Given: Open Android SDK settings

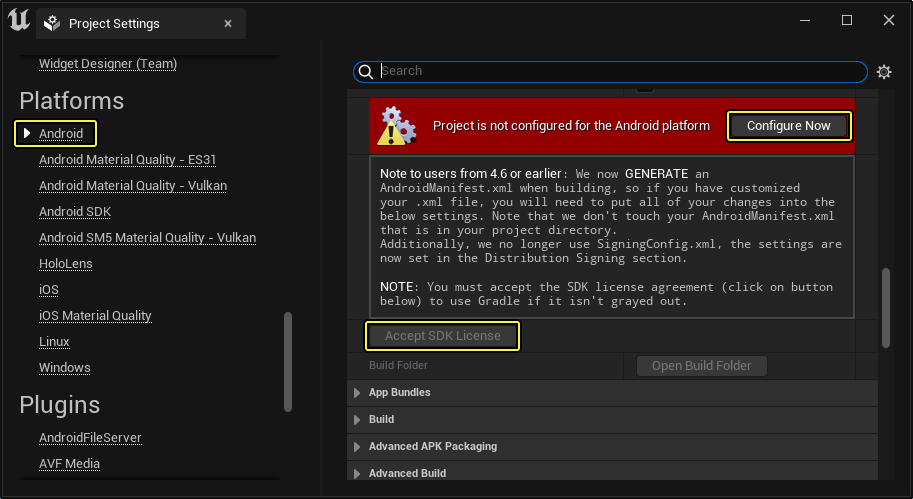Looking at the screenshot, I should tap(75, 212).
